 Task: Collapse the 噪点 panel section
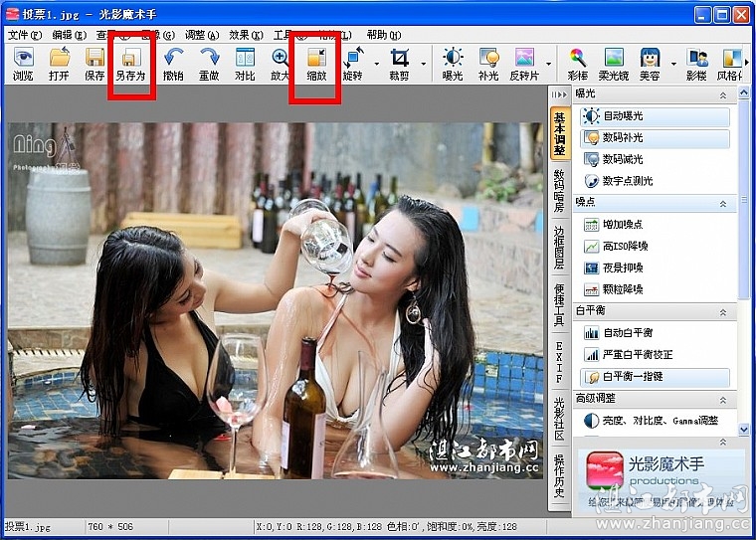(723, 203)
